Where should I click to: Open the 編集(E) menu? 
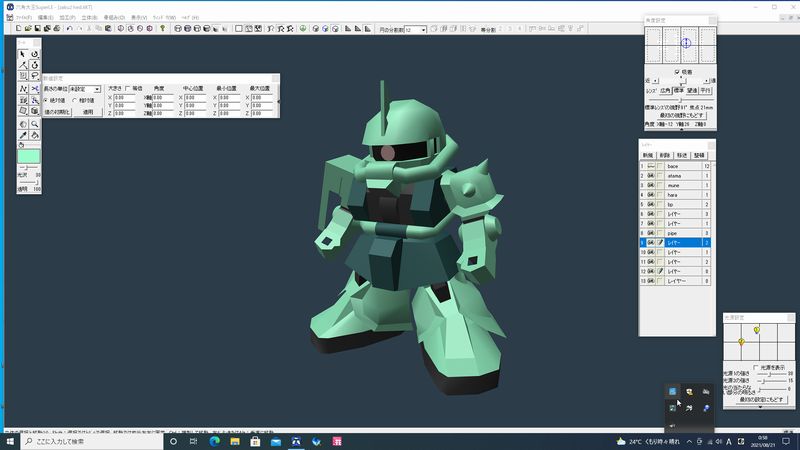(45, 17)
